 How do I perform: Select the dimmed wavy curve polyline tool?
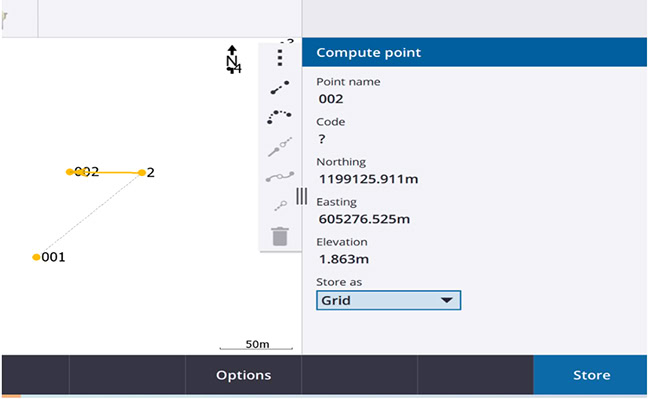point(280,177)
